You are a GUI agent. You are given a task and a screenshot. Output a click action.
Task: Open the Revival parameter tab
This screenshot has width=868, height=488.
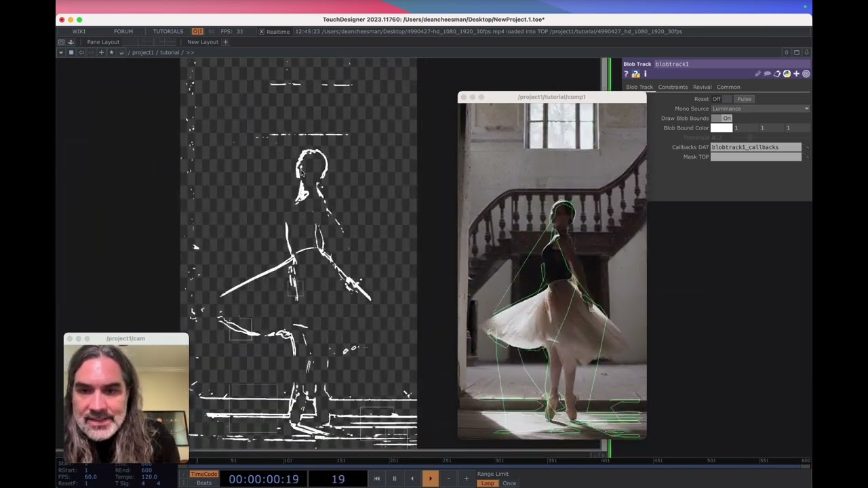click(702, 87)
